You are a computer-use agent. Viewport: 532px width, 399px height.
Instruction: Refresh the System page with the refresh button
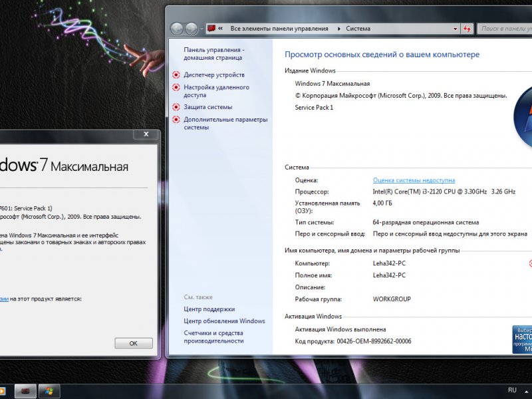(x=467, y=29)
